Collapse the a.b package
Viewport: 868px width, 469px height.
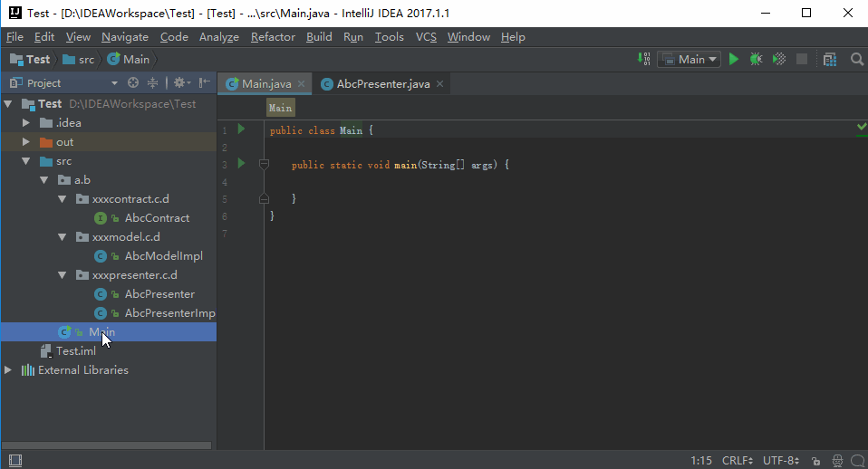44,180
